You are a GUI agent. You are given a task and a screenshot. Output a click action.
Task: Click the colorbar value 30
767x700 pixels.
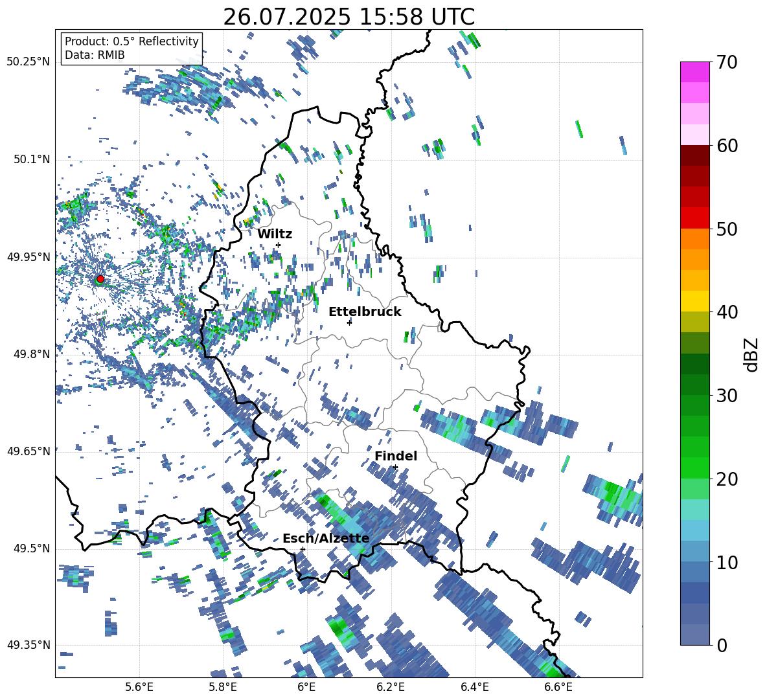click(727, 395)
